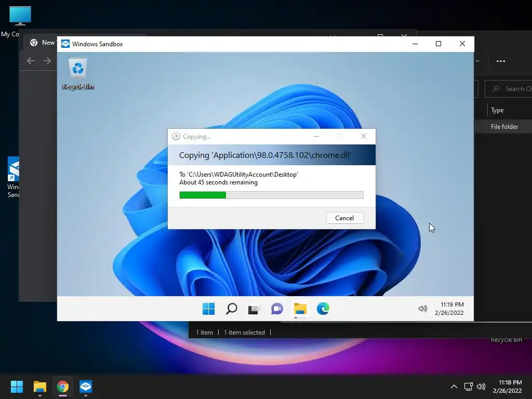This screenshot has height=399, width=532.
Task: Show hidden icons in the host system tray
Action: point(454,387)
